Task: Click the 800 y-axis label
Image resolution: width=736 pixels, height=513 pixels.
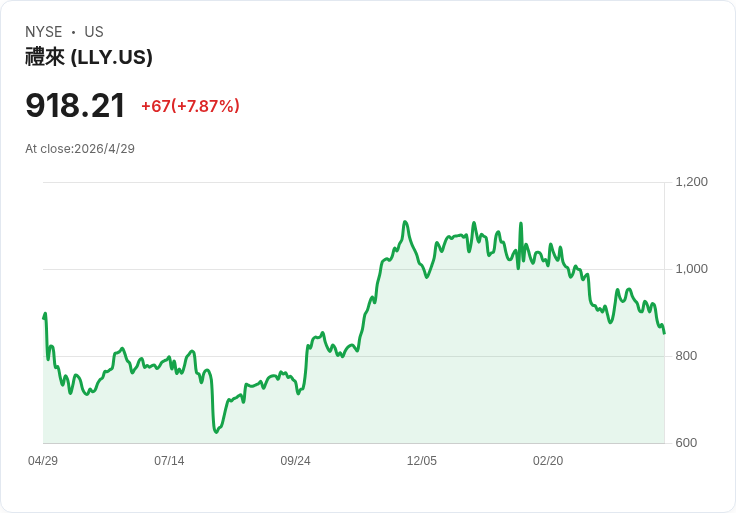Action: pyautogui.click(x=686, y=356)
